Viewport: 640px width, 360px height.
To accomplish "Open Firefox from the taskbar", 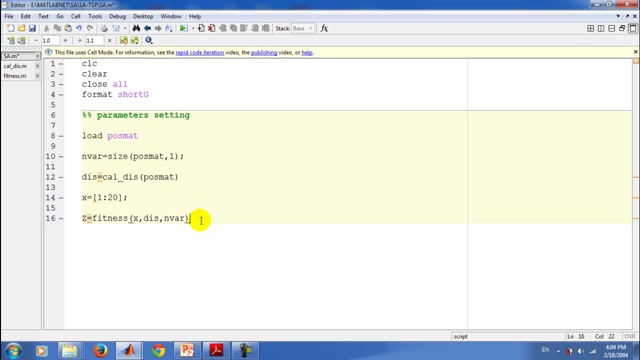I will pos(100,351).
